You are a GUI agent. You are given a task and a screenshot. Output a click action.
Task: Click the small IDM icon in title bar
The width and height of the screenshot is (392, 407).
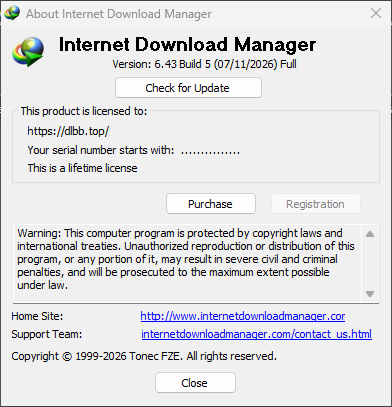[x=12, y=13]
